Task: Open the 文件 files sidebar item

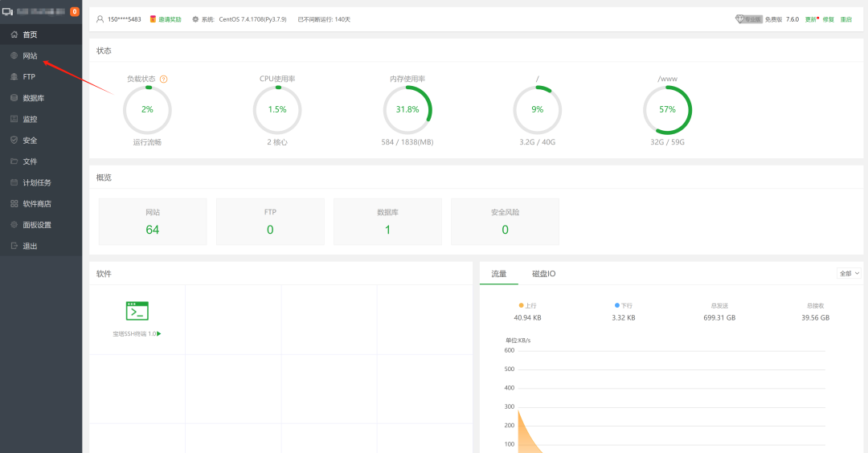Action: pyautogui.click(x=41, y=161)
